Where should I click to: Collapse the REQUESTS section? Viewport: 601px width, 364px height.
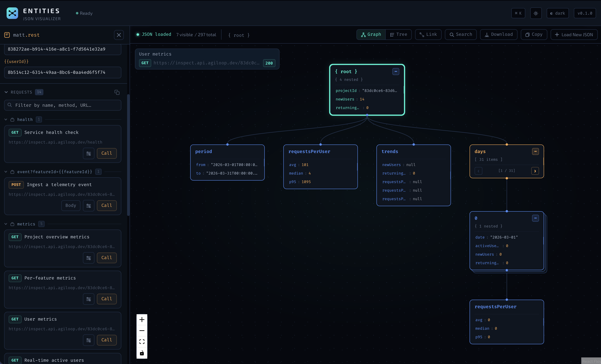pyautogui.click(x=6, y=92)
